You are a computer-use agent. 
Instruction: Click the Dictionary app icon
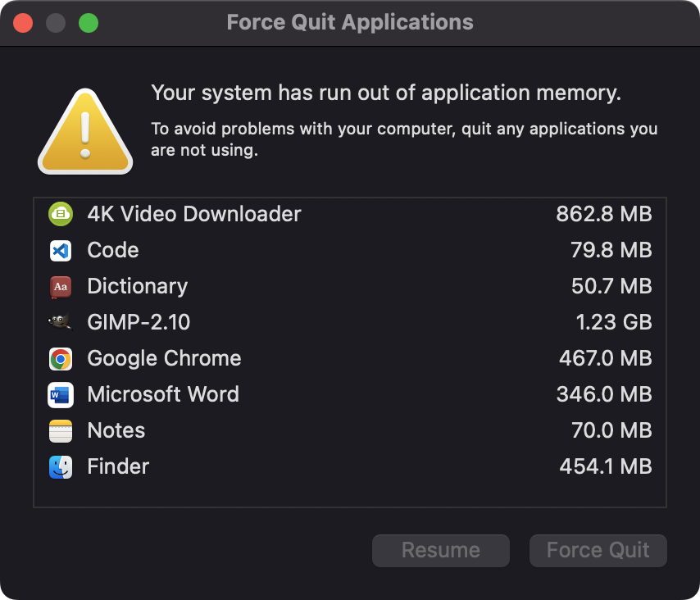click(61, 287)
